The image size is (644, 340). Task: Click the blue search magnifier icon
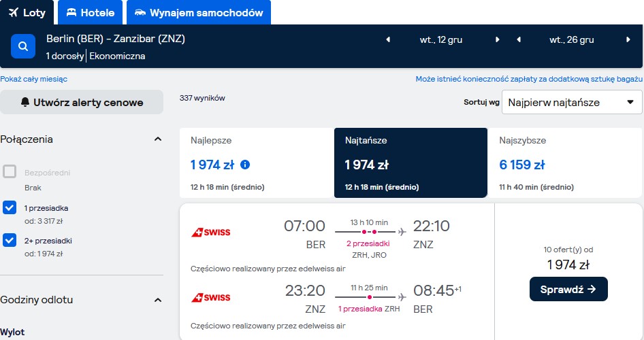[x=23, y=46]
